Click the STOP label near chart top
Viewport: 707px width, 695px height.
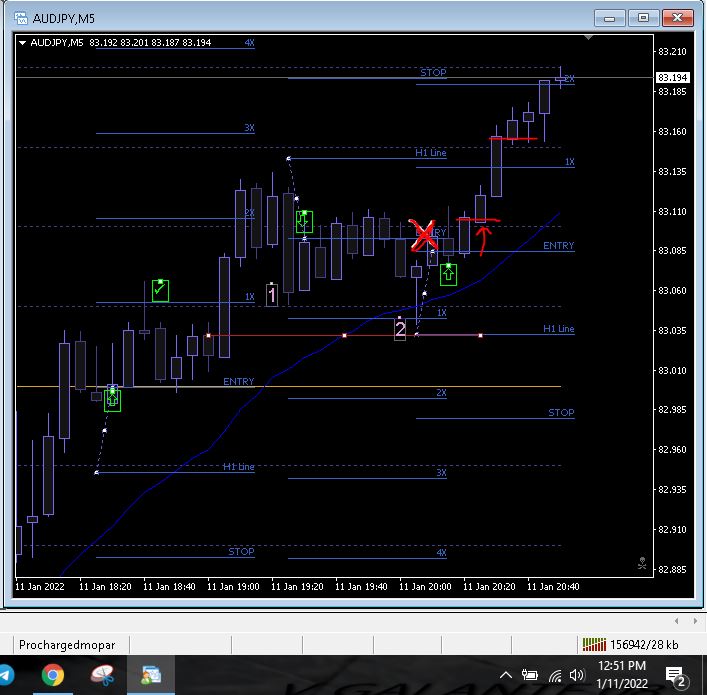pyautogui.click(x=433, y=73)
